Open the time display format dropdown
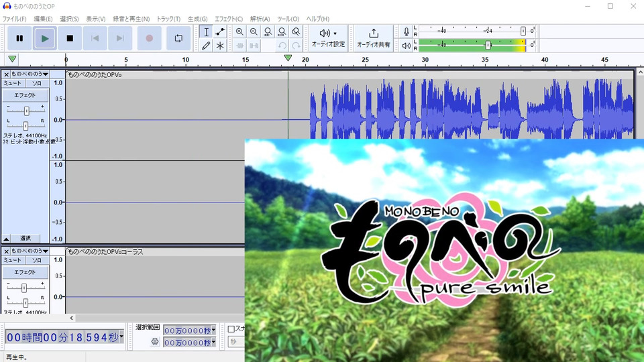The width and height of the screenshot is (644, 362). [x=121, y=337]
